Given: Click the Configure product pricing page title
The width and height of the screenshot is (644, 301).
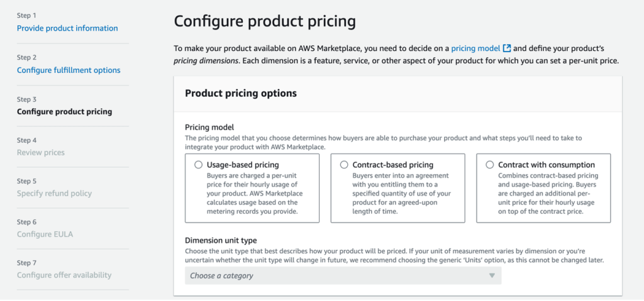Looking at the screenshot, I should (265, 21).
